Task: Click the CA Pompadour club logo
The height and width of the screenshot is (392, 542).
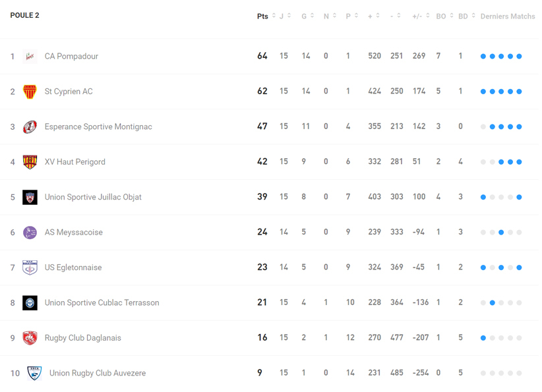Action: (30, 57)
